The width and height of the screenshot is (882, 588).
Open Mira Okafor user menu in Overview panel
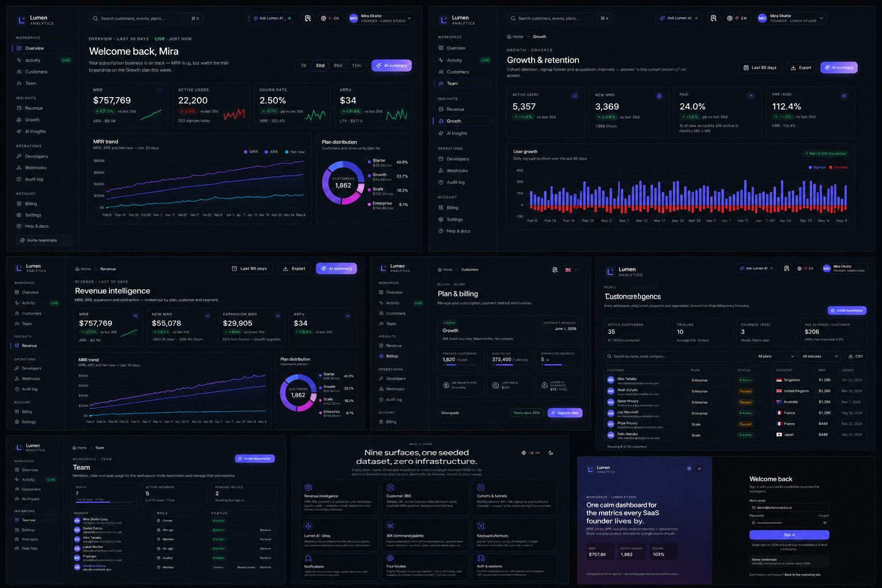pyautogui.click(x=381, y=18)
